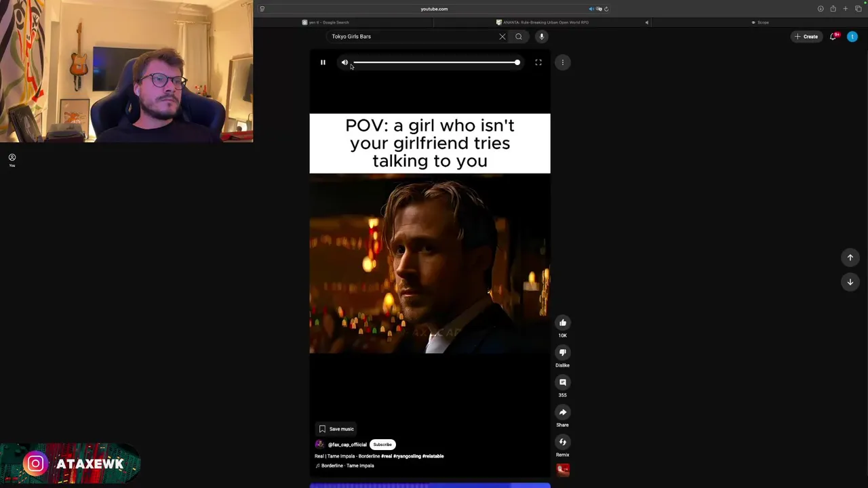Share this Short
Screen dimensions: 868x488
pos(563,412)
